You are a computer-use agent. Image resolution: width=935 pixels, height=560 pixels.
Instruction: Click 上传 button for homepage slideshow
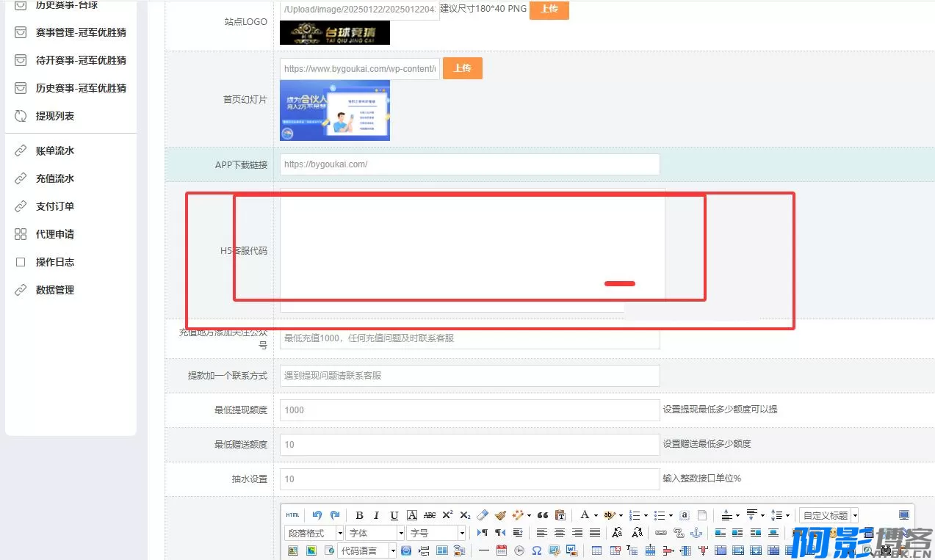462,68
